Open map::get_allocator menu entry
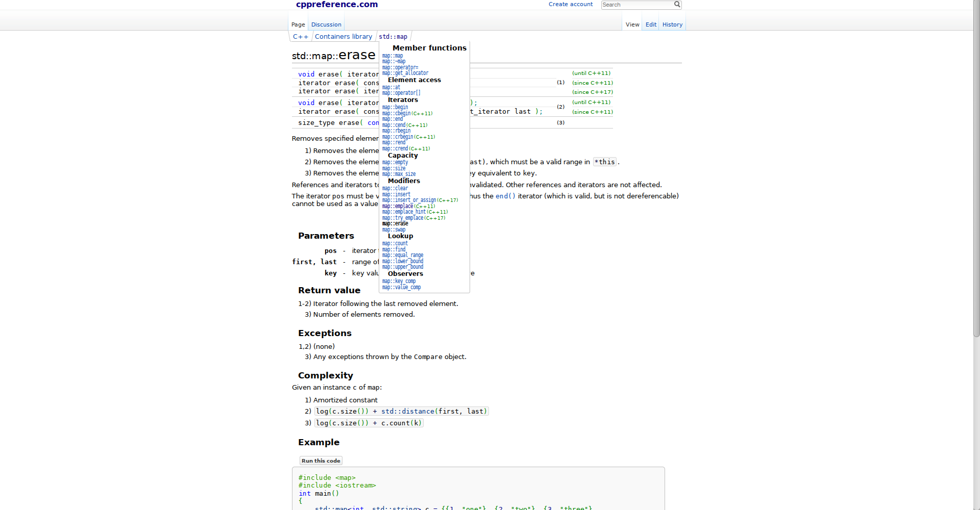The width and height of the screenshot is (980, 510). point(405,73)
